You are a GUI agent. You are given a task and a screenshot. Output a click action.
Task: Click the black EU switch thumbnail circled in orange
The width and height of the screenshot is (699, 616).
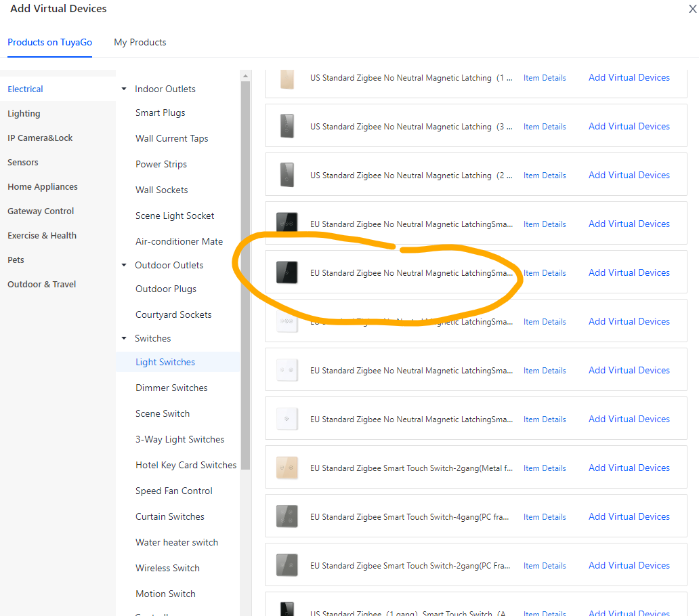(x=287, y=272)
